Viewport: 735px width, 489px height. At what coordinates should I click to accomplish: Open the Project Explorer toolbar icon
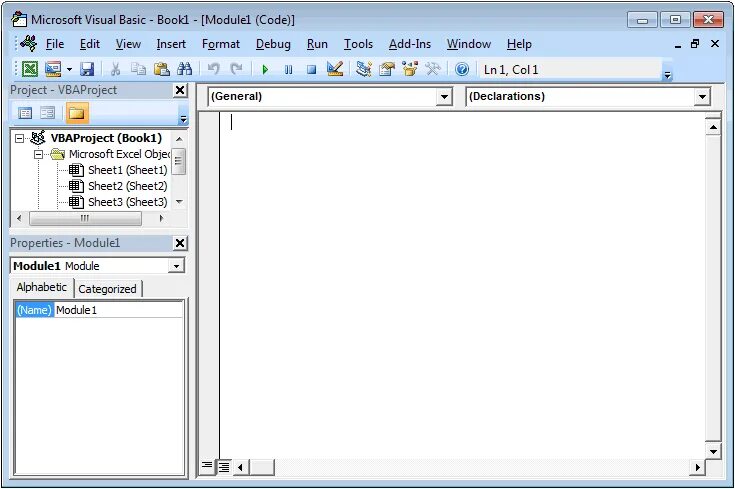[x=364, y=69]
